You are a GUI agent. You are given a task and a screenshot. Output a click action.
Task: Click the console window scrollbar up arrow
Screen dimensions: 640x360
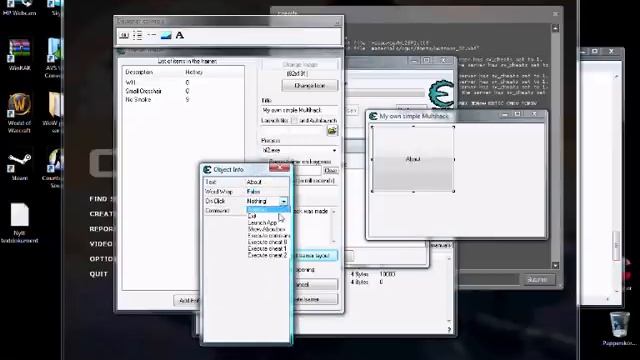tap(555, 28)
